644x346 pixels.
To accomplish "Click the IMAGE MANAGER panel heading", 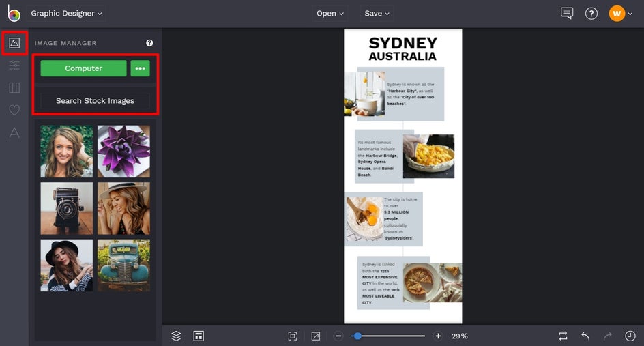I will [x=65, y=43].
